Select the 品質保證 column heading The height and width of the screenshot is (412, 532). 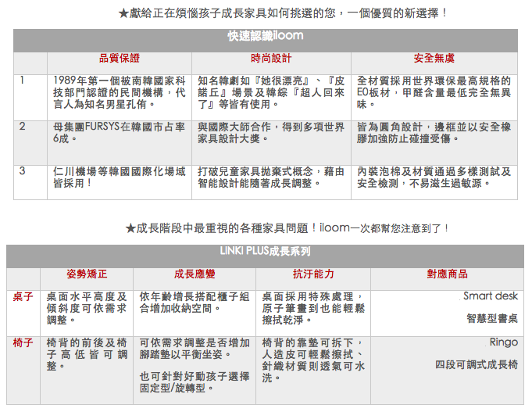pyautogui.click(x=120, y=58)
